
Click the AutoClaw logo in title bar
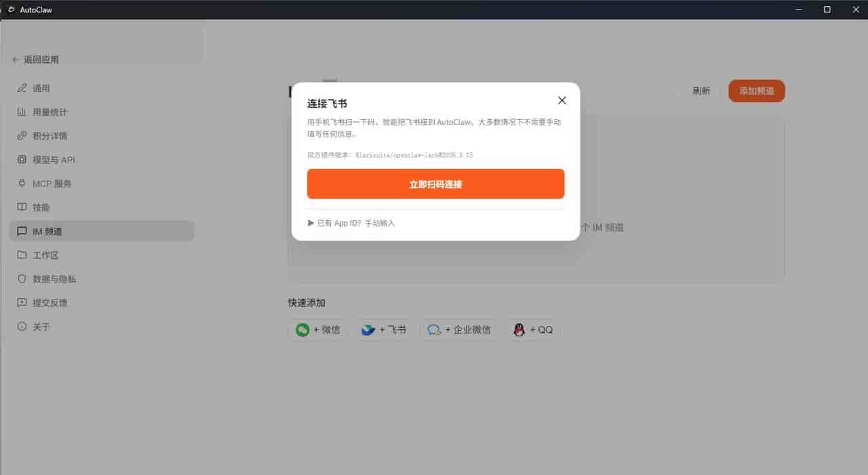click(11, 9)
